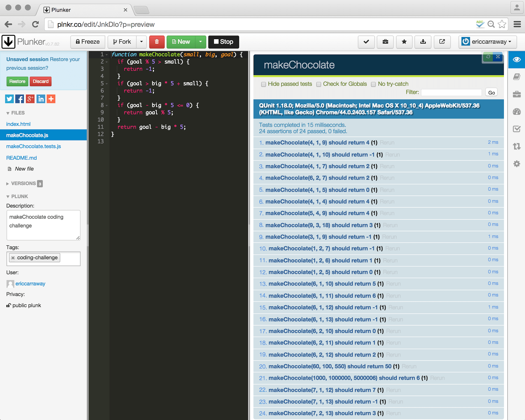Open preview in separate window icon
The height and width of the screenshot is (420, 525).
(442, 42)
